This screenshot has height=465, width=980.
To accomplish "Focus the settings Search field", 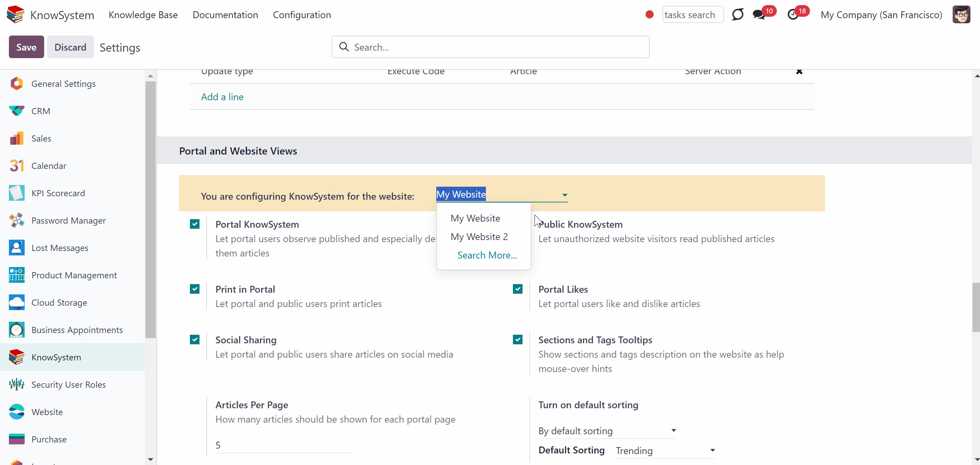I will click(x=490, y=47).
